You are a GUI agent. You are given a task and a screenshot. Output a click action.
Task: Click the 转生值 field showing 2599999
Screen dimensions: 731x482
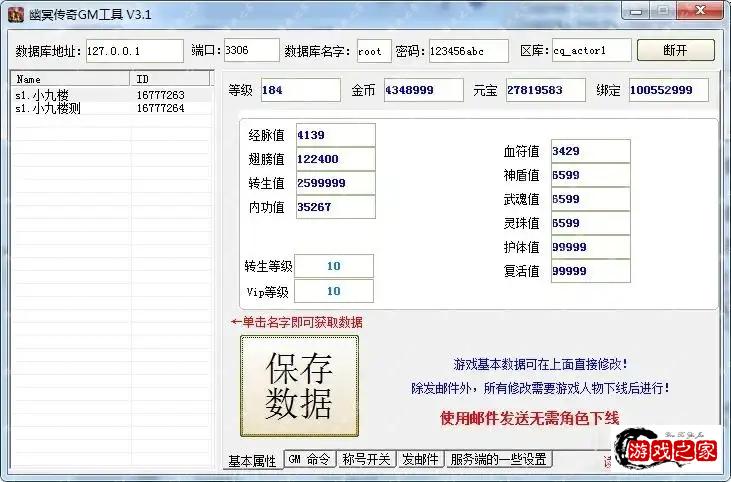[x=336, y=183]
